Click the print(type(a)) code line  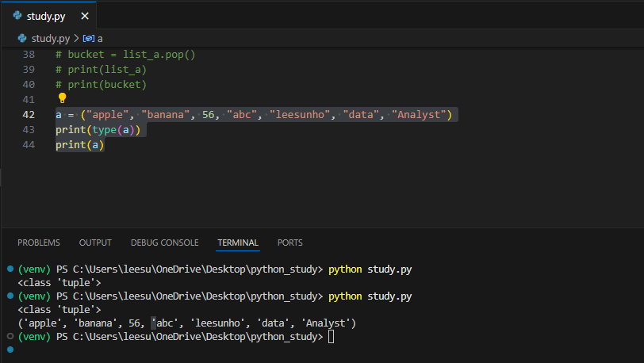(x=98, y=130)
